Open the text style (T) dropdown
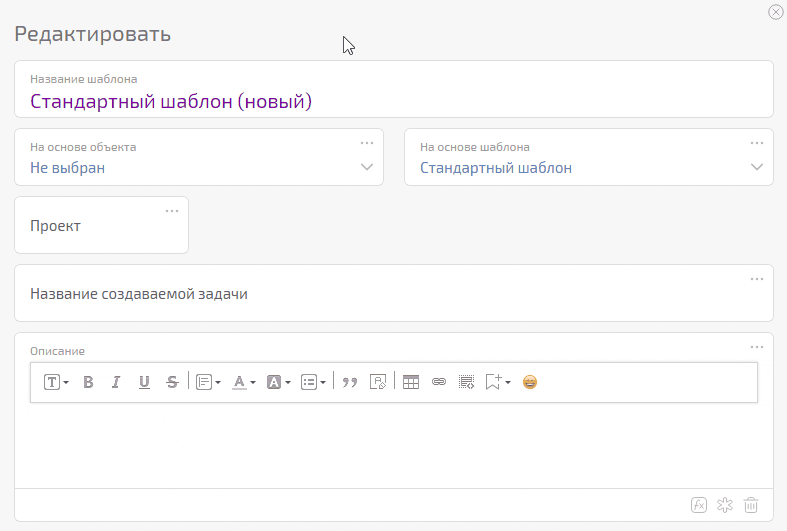The height and width of the screenshot is (531, 787). point(56,382)
